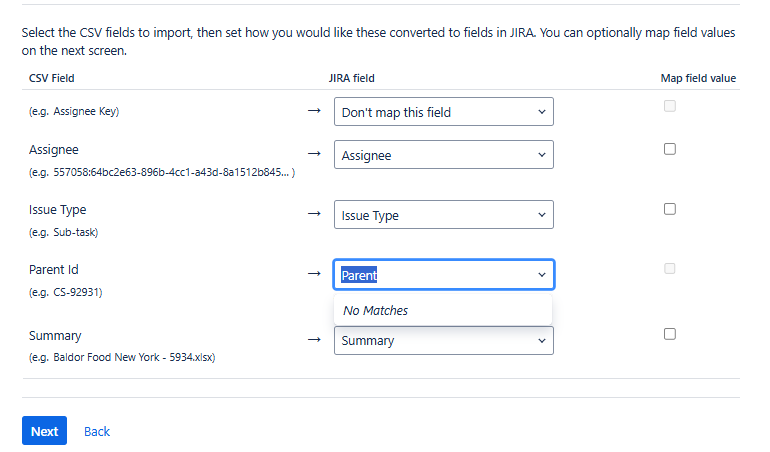770x452 pixels.
Task: Open the Issue Type JIRA field dropdown
Action: coord(443,215)
